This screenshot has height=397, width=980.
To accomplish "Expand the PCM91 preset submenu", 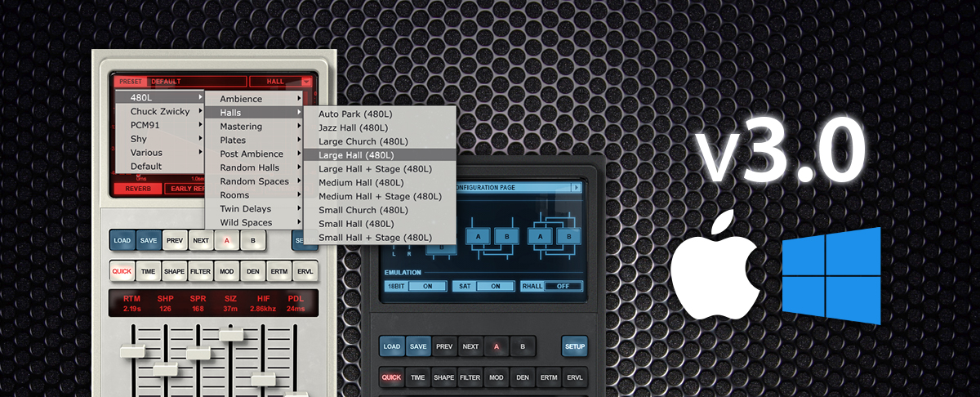I will (158, 125).
